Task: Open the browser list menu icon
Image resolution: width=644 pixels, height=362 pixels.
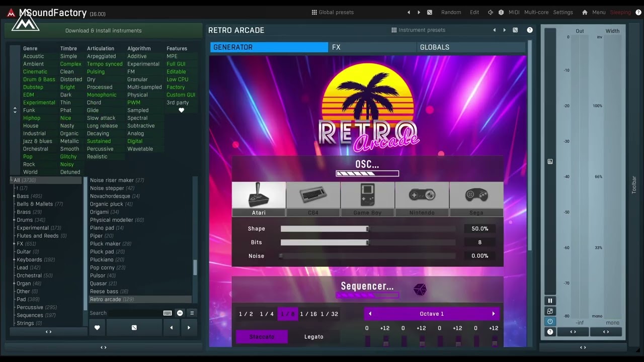Action: click(192, 313)
